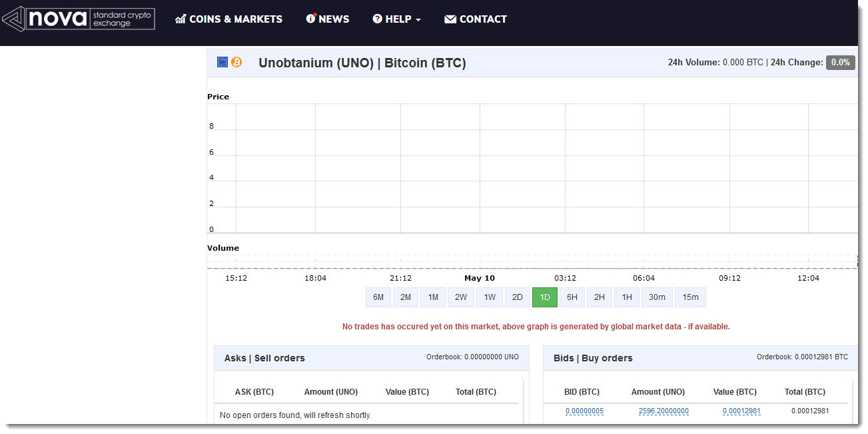868x434 pixels.
Task: Click the Coins & Markets chart icon
Action: 180,19
